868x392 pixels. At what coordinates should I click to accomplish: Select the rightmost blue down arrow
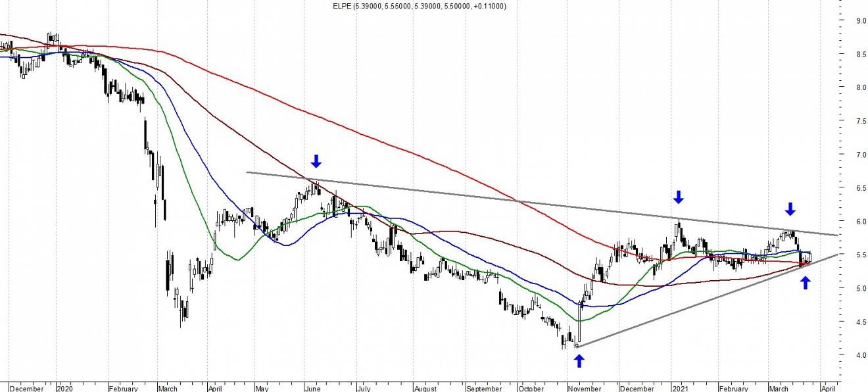click(x=790, y=209)
